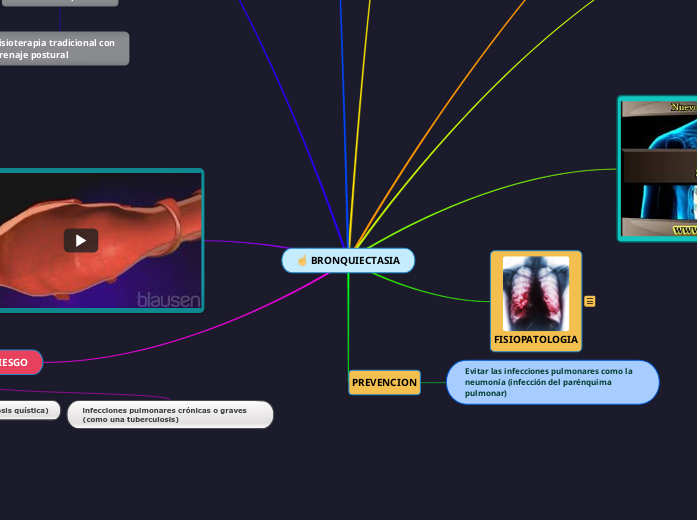The height and width of the screenshot is (520, 697).
Task: Select the 'Infecciones pulmonares crónicas o graves' node
Action: click(x=170, y=415)
